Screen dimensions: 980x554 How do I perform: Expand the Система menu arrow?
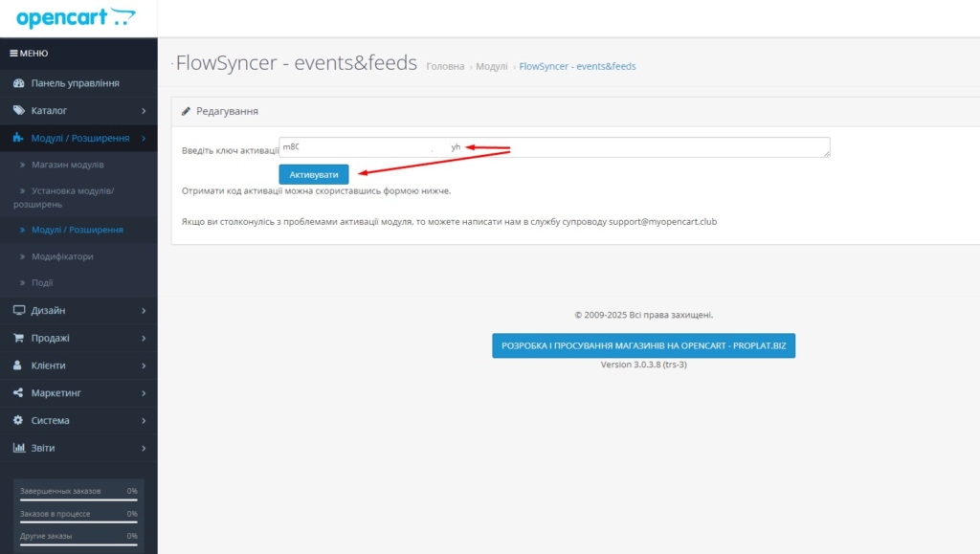tap(143, 421)
